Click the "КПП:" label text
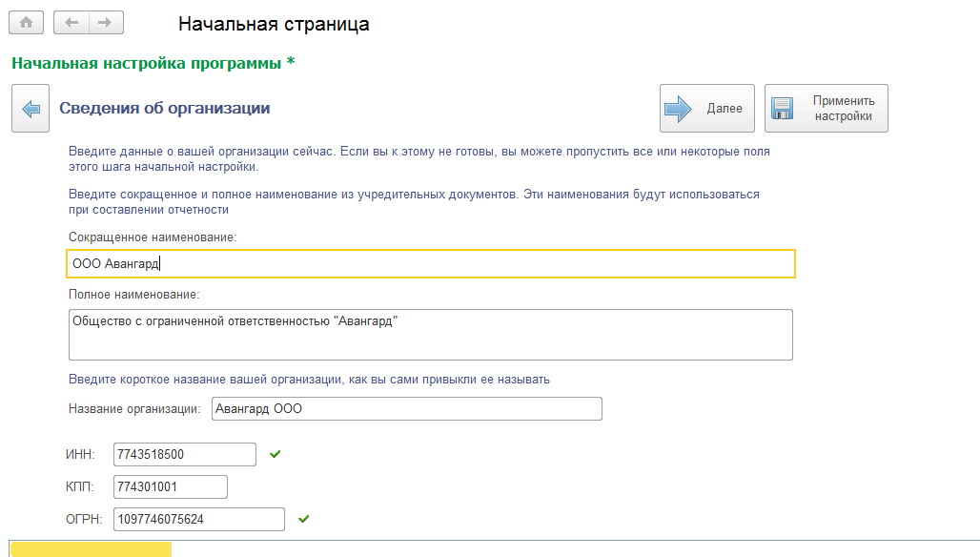The image size is (980, 557). pos(82,487)
